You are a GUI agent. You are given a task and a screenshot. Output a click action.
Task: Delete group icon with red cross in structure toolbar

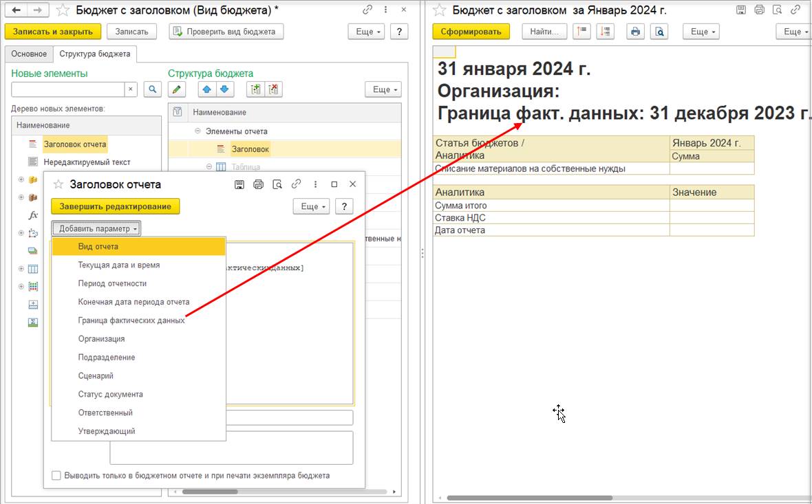tap(273, 89)
